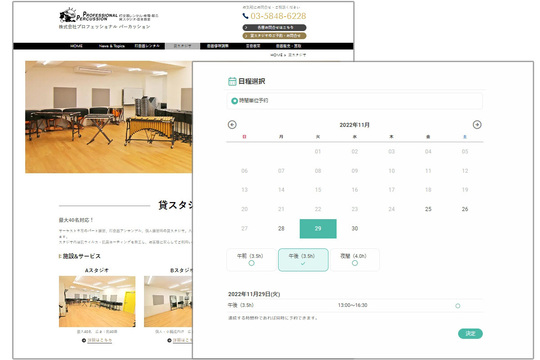Click the phone icon near 03-5848-6228
The image size is (540, 360).
pyautogui.click(x=245, y=16)
